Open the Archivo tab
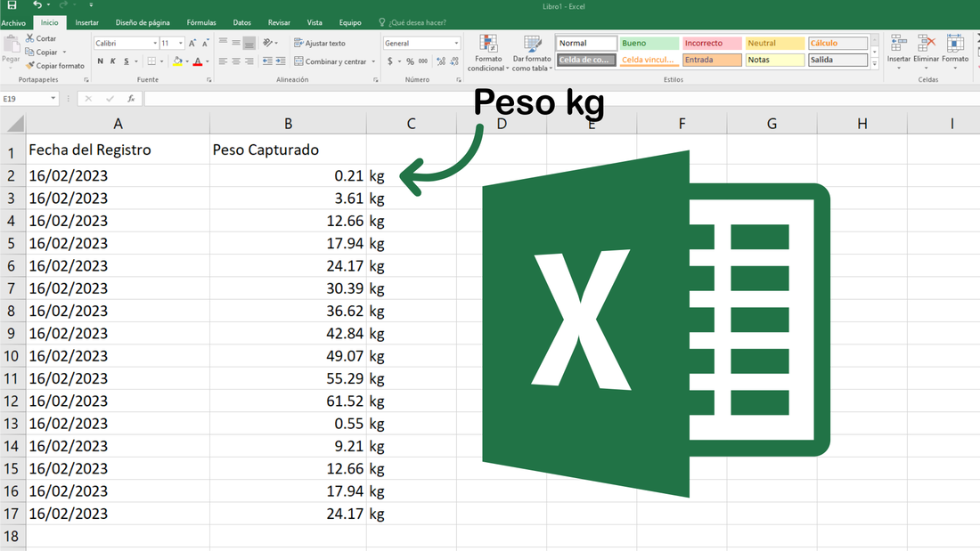Viewport: 980px width, 551px height. [x=13, y=22]
